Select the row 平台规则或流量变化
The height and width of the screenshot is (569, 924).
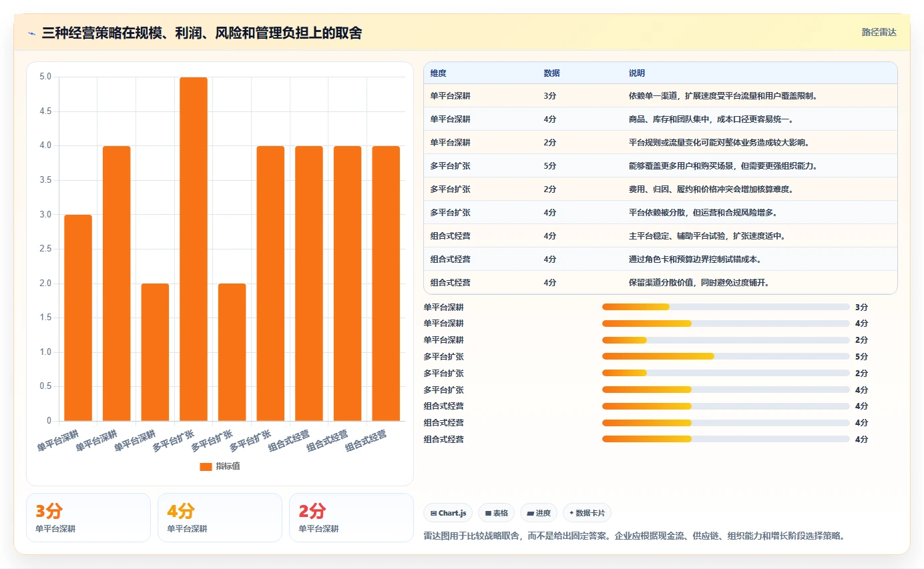coord(660,142)
